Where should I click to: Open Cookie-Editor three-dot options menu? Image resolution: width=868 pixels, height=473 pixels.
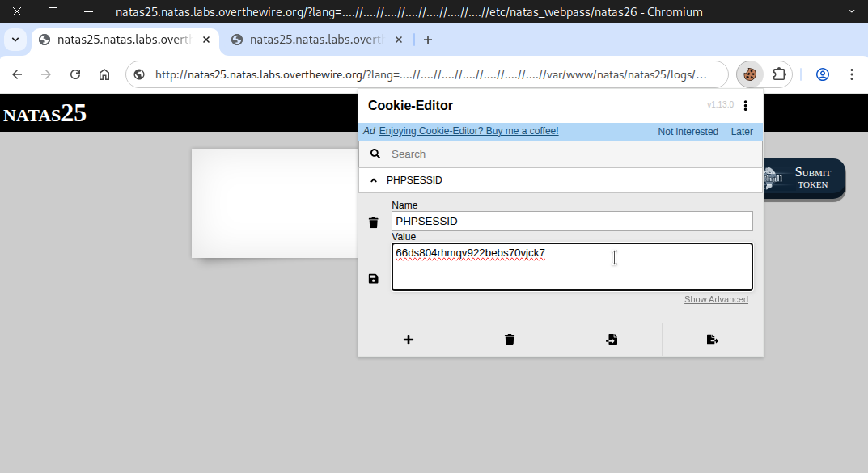pos(746,106)
